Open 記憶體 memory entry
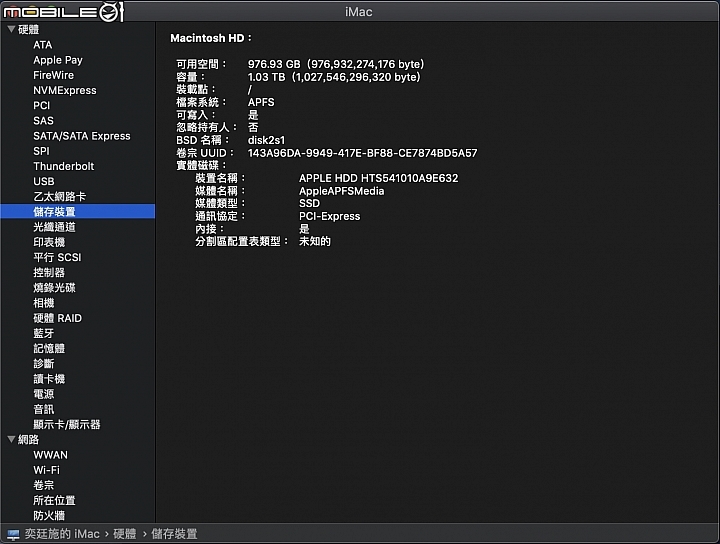The height and width of the screenshot is (544, 720). pos(49,348)
